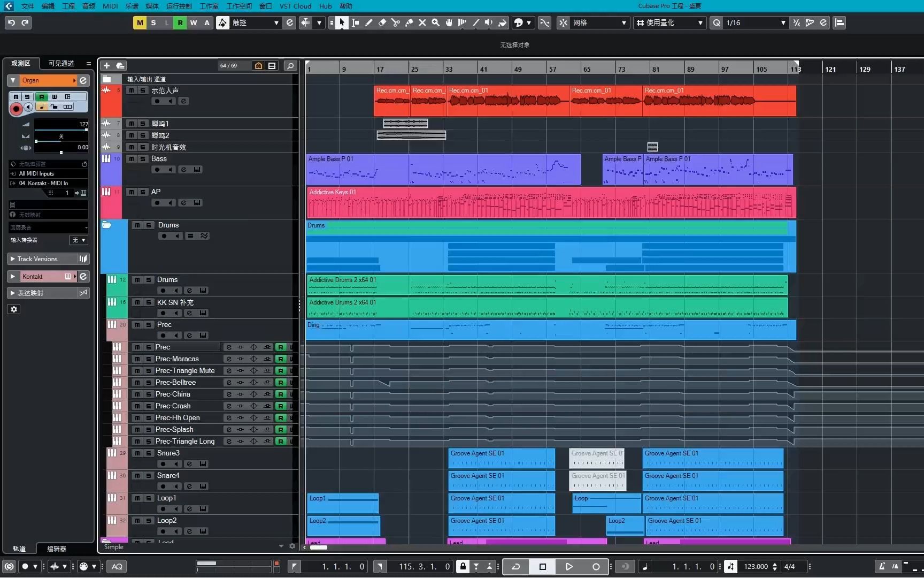The height and width of the screenshot is (578, 924).
Task: Switch to the 可见通道 tab
Action: pos(61,63)
